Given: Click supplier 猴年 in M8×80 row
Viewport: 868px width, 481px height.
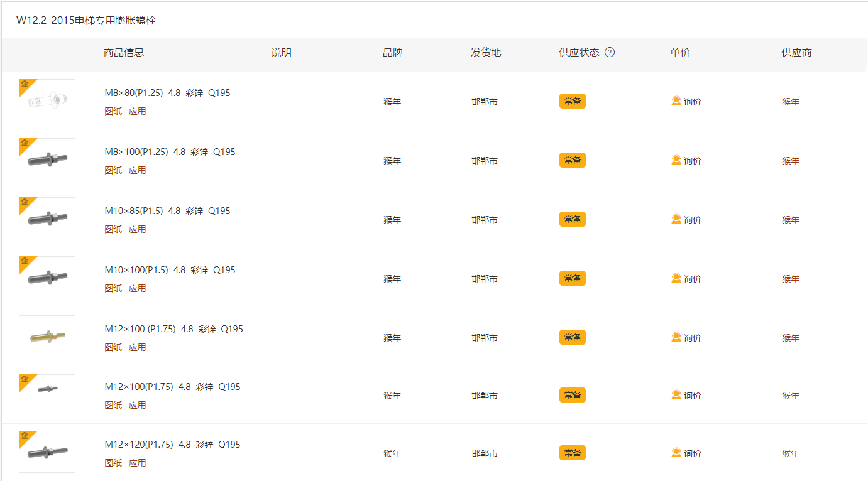Looking at the screenshot, I should coord(790,102).
